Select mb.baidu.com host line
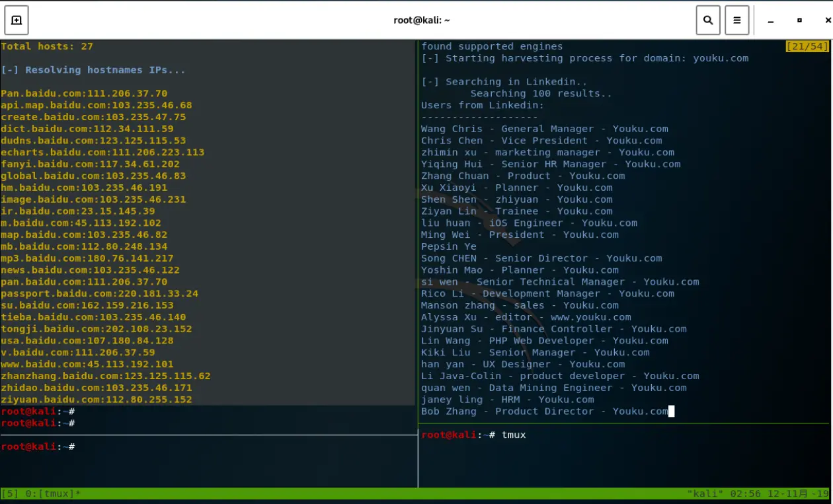833x504 pixels. (84, 246)
